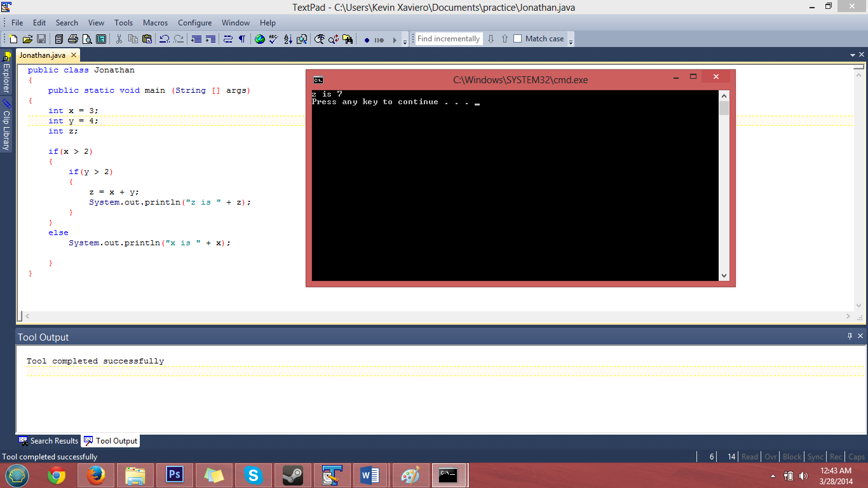
Task: Decrease indent of selected lines
Action: tap(196, 39)
